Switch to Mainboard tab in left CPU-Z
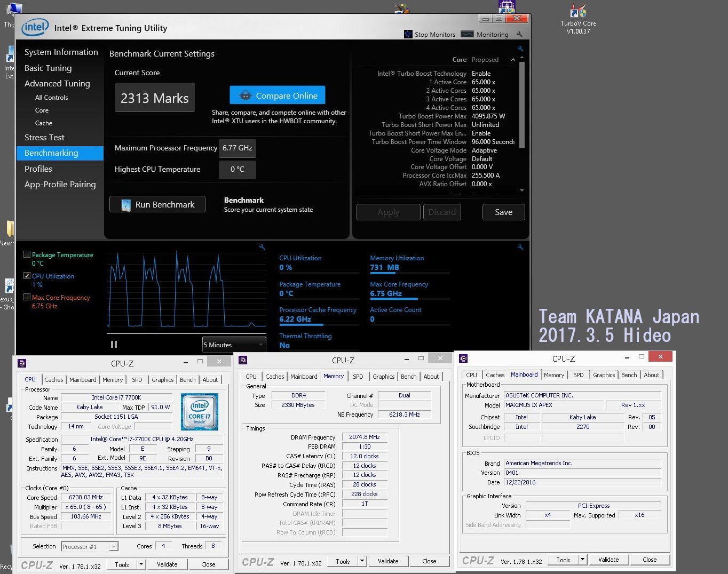 (x=83, y=380)
